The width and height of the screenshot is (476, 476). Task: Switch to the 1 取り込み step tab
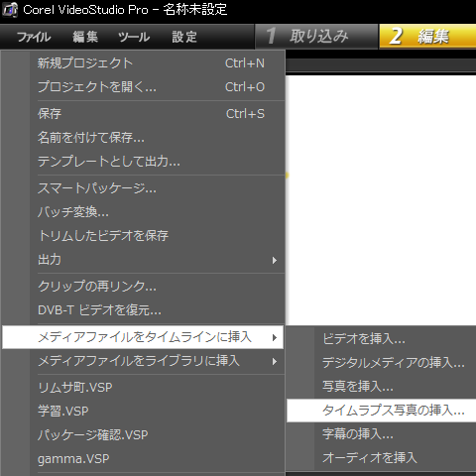click(316, 37)
